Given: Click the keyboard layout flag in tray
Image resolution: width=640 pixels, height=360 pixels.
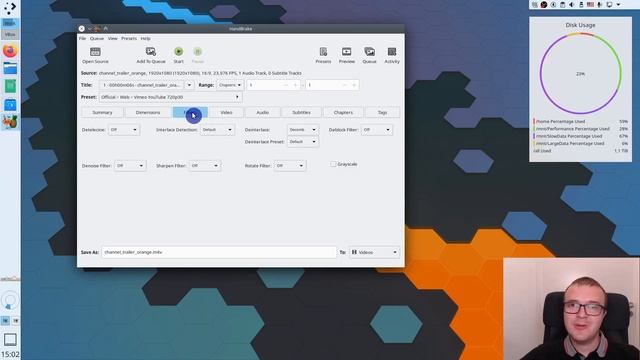Looking at the screenshot, I should [590, 4].
